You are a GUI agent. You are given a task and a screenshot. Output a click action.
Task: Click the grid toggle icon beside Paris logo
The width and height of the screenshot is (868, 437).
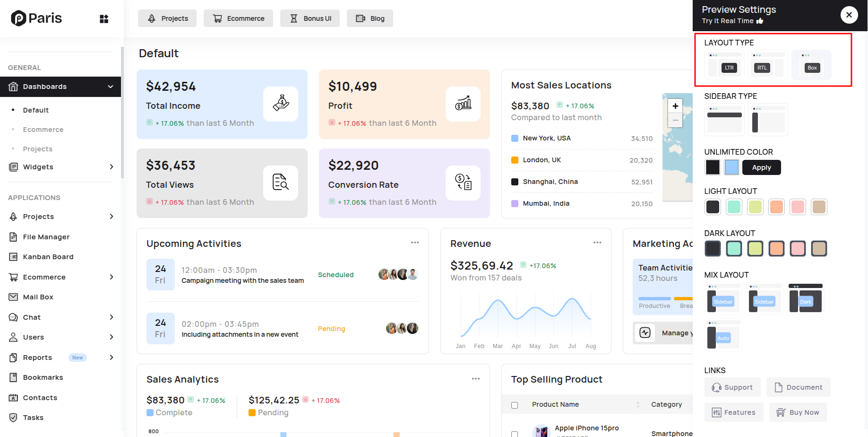point(104,19)
